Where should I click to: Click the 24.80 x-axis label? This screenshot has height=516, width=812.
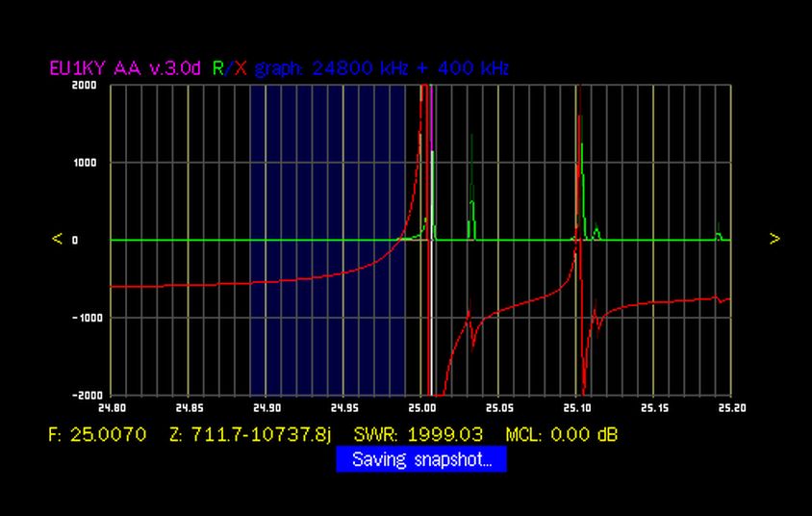(113, 405)
